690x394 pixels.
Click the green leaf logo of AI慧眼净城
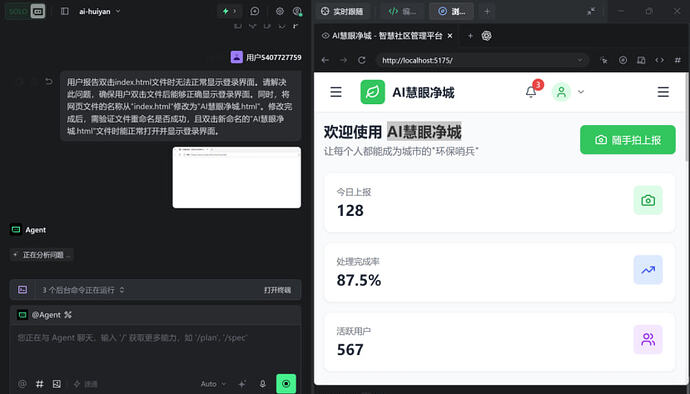[372, 92]
